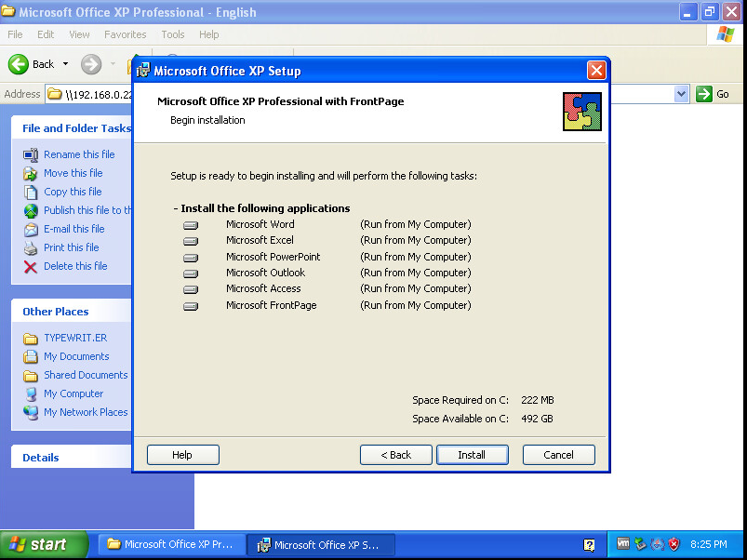Click the red shield security tray icon
747x560 pixels.
point(674,544)
